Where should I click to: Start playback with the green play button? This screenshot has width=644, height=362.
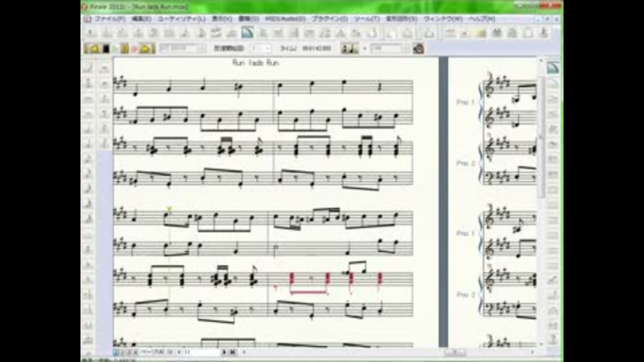tap(115, 49)
